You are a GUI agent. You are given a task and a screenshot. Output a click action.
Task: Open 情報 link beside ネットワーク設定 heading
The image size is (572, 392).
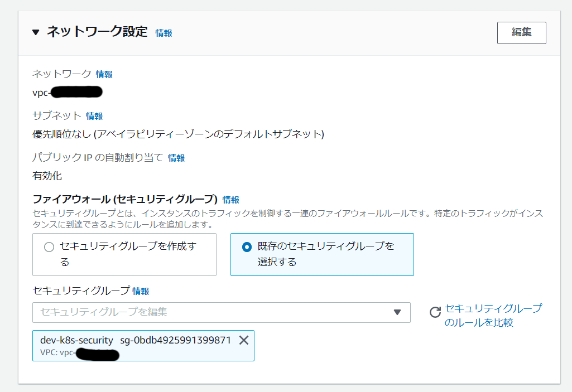(164, 33)
